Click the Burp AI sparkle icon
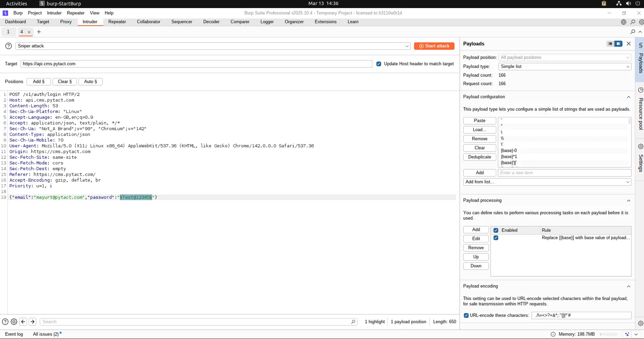The image size is (644, 339). click(627, 334)
